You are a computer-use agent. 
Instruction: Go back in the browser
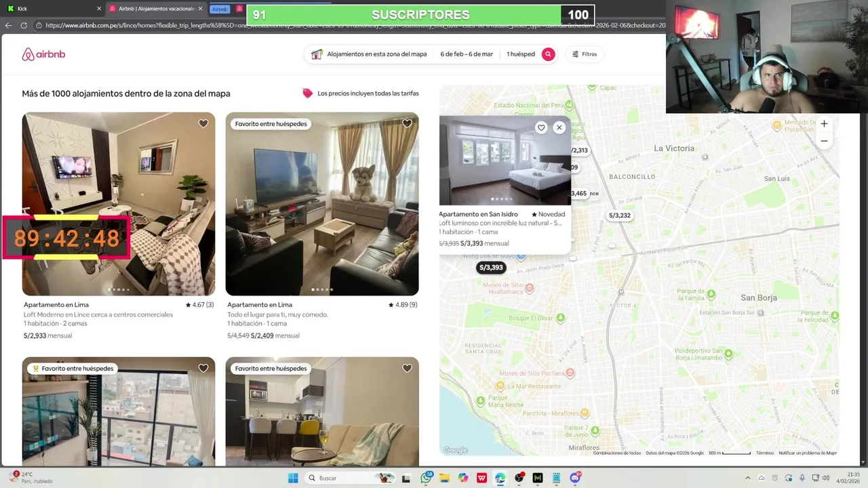[x=8, y=26]
